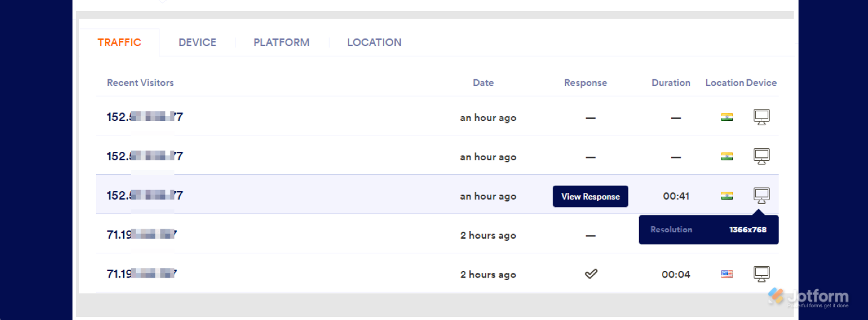Click India flag in highlighted third row

point(727,196)
